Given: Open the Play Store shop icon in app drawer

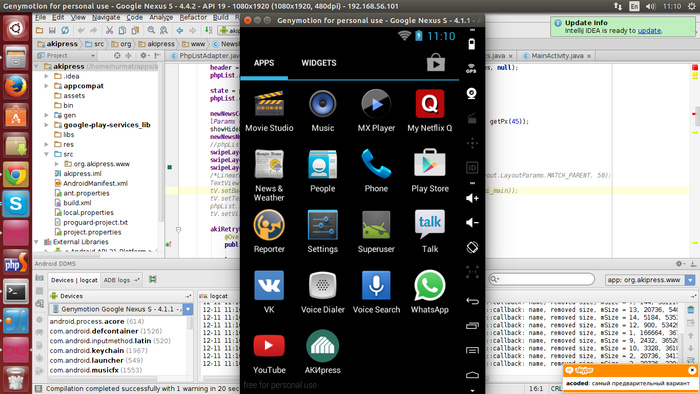Looking at the screenshot, I should pos(436,62).
